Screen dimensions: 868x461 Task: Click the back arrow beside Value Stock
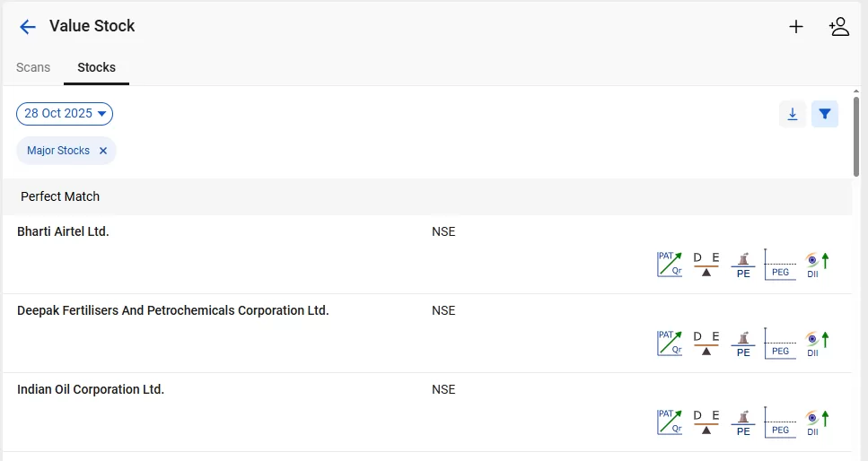click(28, 27)
